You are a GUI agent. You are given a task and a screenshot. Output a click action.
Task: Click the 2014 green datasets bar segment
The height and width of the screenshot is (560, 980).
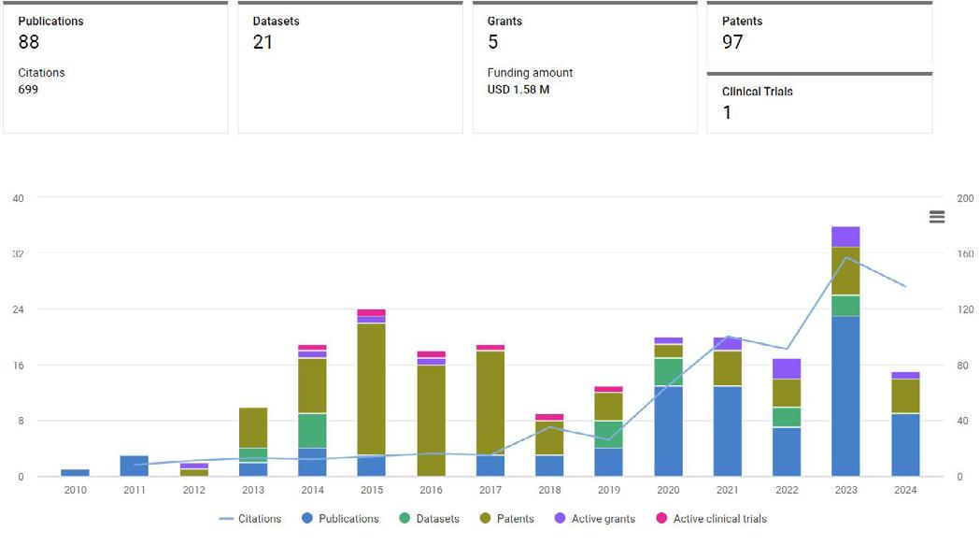coord(312,431)
